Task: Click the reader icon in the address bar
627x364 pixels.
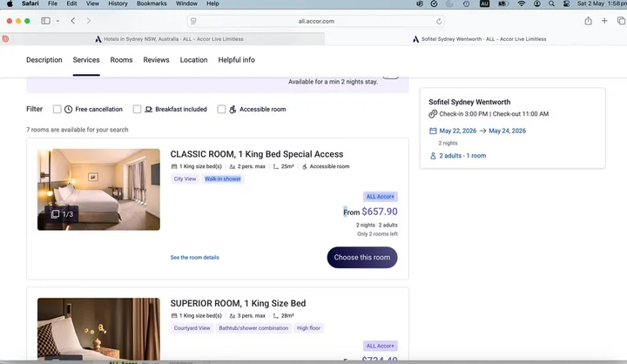Action: (193, 21)
